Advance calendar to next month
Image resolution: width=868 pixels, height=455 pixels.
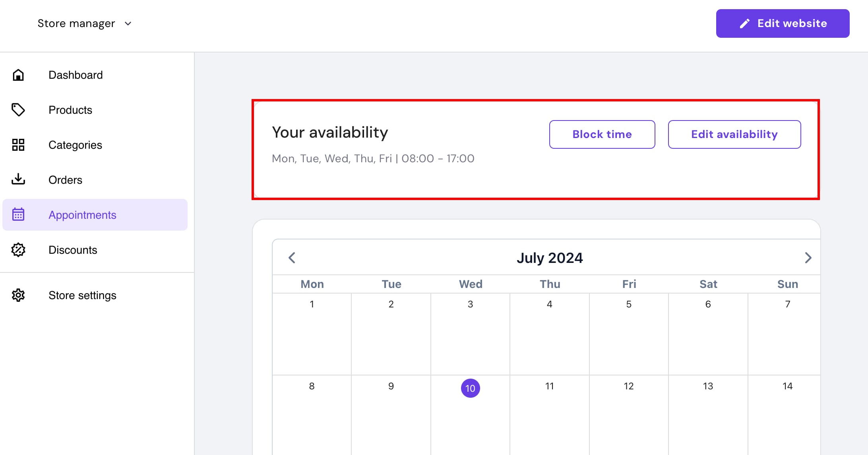tap(808, 258)
